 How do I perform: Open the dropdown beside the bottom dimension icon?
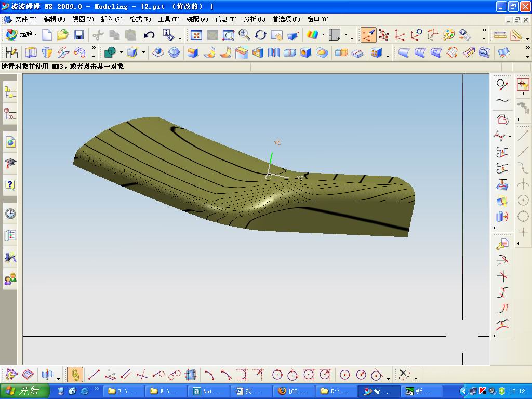pos(416,378)
